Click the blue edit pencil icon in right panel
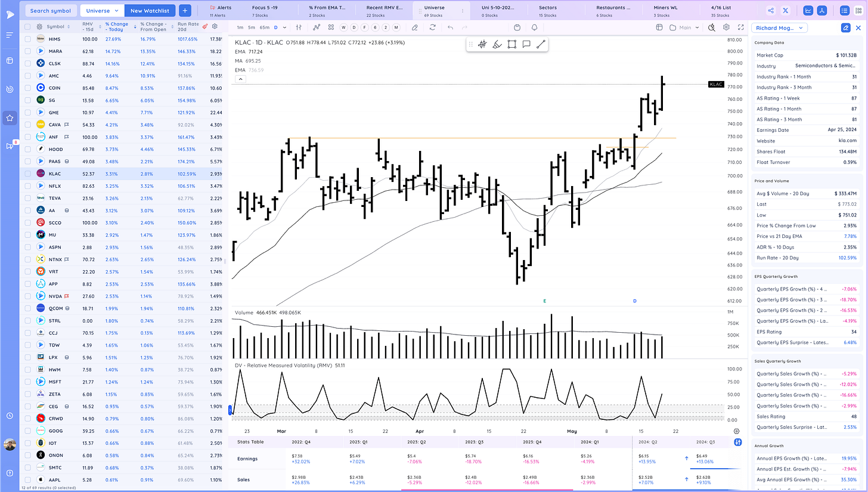This screenshot has height=492, width=868. tap(845, 27)
